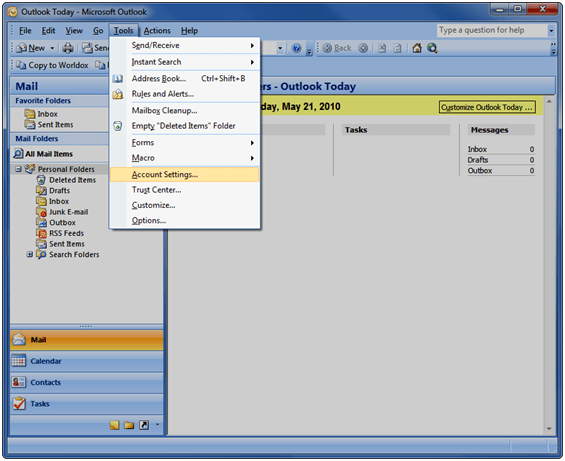Click the New mail toolbar button
565x461 pixels.
31,48
